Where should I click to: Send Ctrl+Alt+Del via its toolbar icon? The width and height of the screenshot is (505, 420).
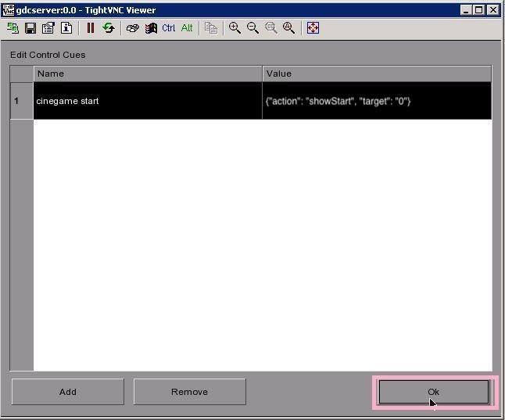coord(132,28)
